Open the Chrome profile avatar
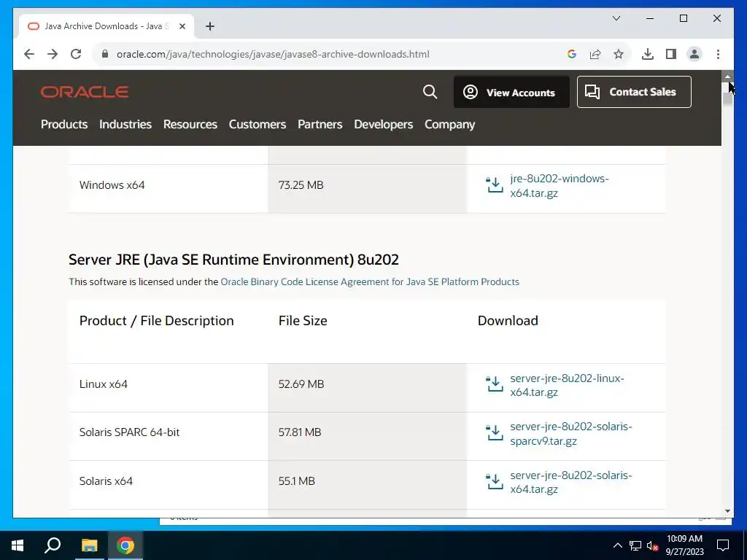The height and width of the screenshot is (560, 747). tap(694, 54)
